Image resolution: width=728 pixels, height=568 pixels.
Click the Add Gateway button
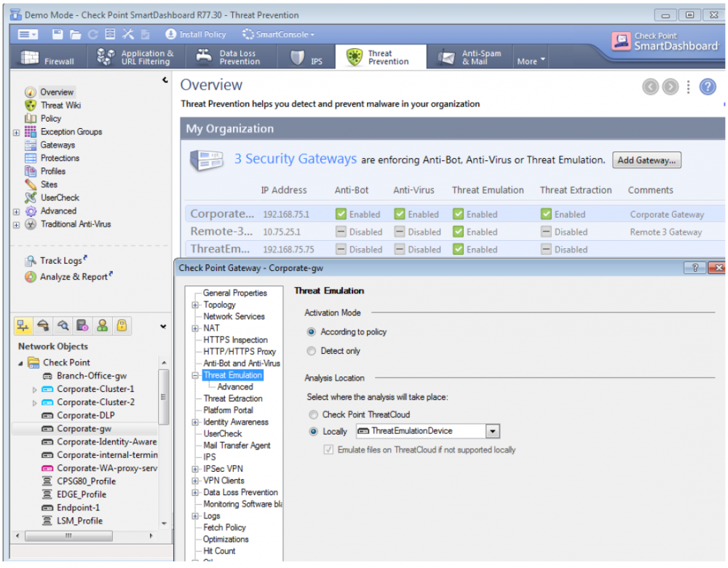click(646, 160)
